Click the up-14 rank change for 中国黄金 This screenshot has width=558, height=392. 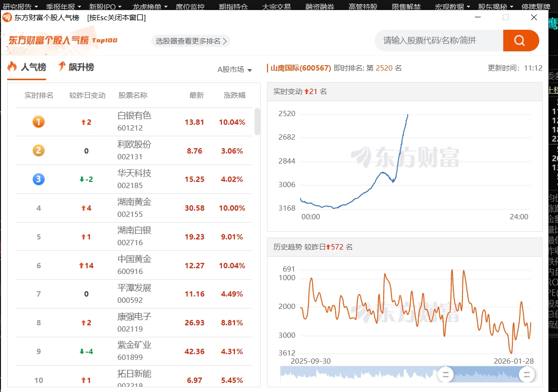(86, 265)
